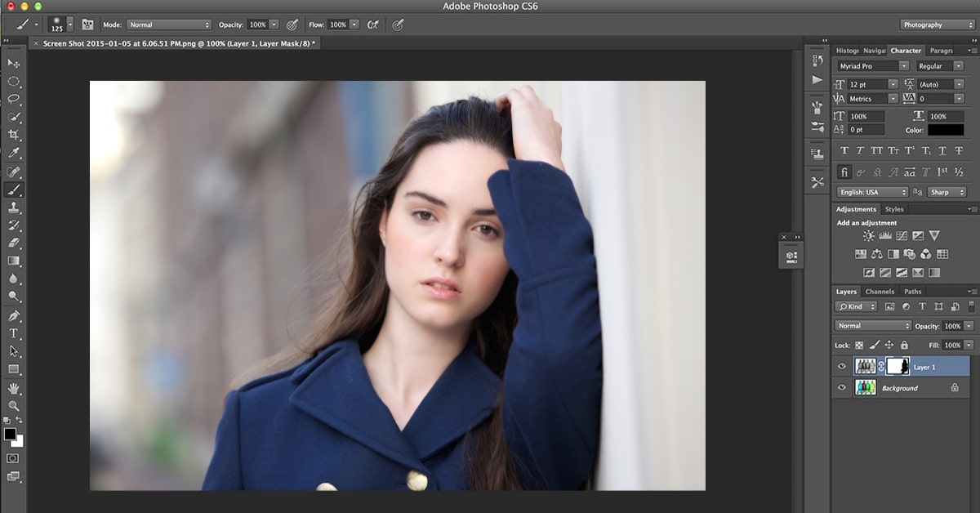980x513 pixels.
Task: Open the brush Mode dropdown
Action: 169,25
